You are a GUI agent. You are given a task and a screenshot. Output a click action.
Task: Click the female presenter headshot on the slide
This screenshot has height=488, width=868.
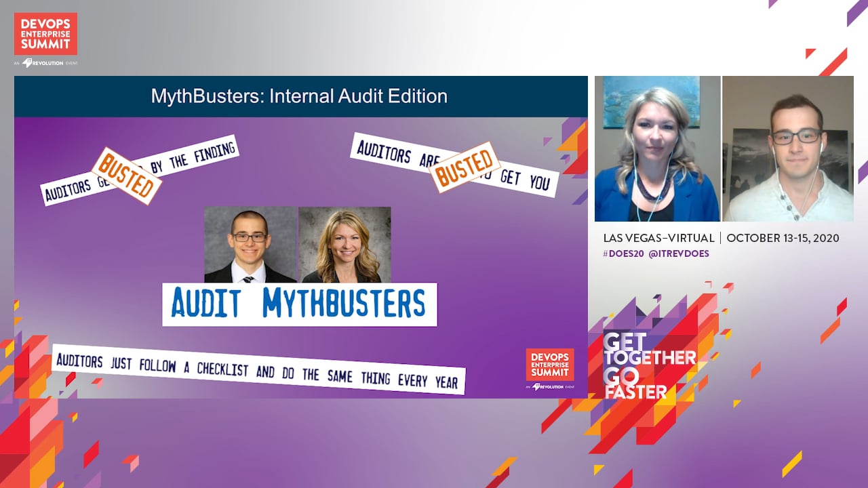[x=344, y=245]
